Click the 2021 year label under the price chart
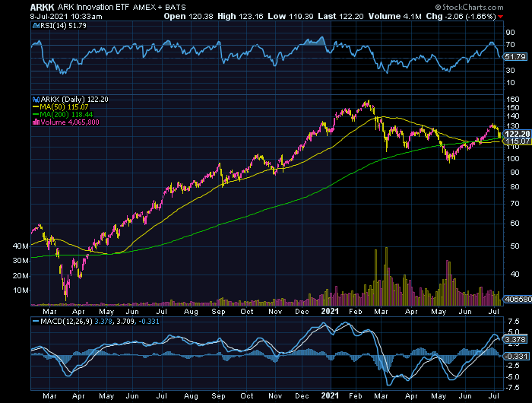532x403 pixels. point(330,311)
